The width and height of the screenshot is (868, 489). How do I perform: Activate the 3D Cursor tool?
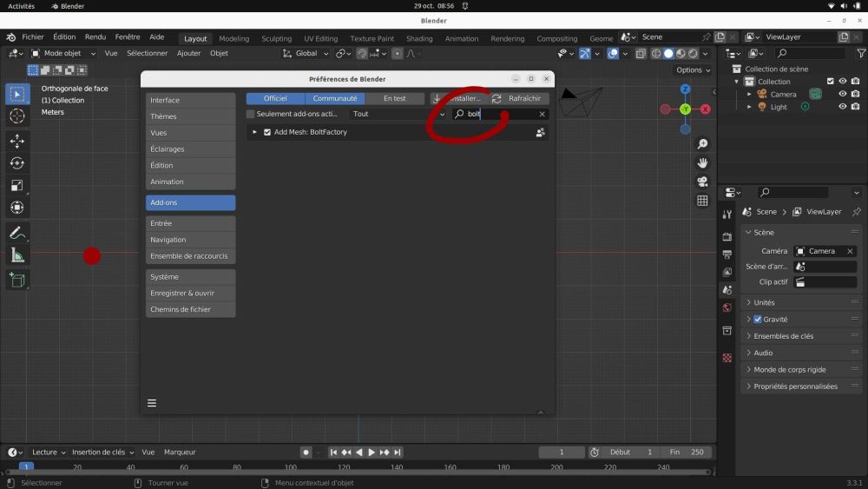(x=17, y=116)
